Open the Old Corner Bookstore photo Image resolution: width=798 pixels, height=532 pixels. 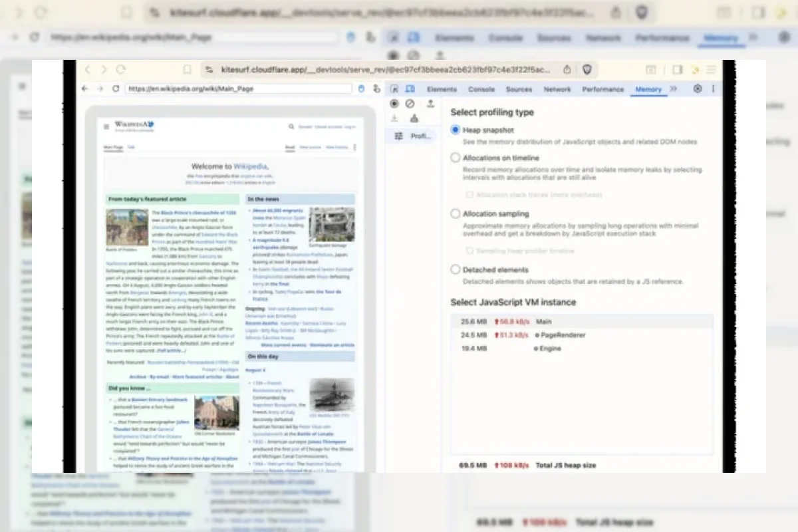click(217, 413)
